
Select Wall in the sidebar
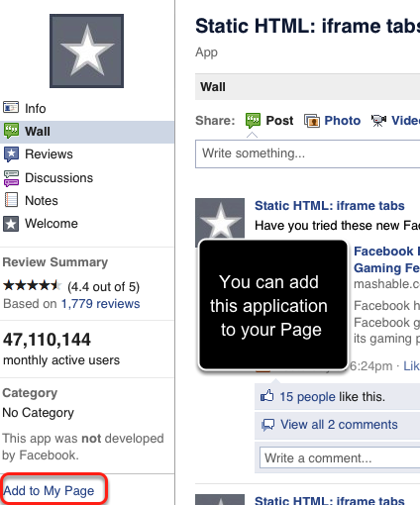(x=87, y=132)
